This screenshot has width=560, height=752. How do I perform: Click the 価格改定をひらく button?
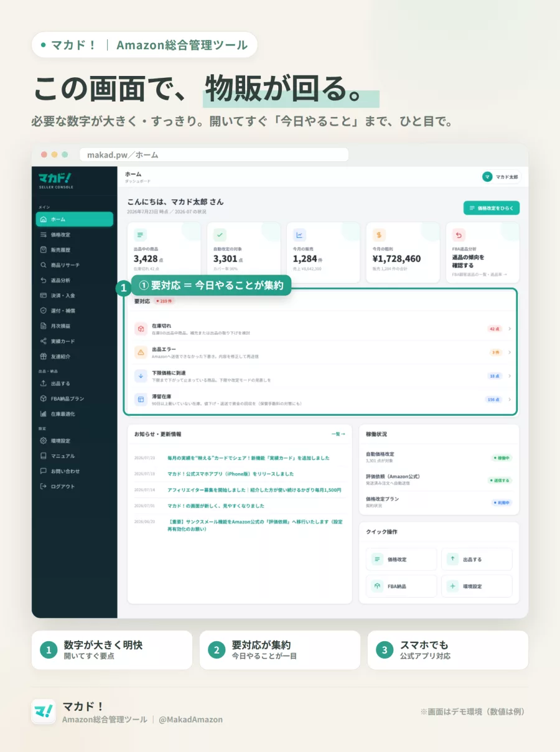click(x=491, y=208)
